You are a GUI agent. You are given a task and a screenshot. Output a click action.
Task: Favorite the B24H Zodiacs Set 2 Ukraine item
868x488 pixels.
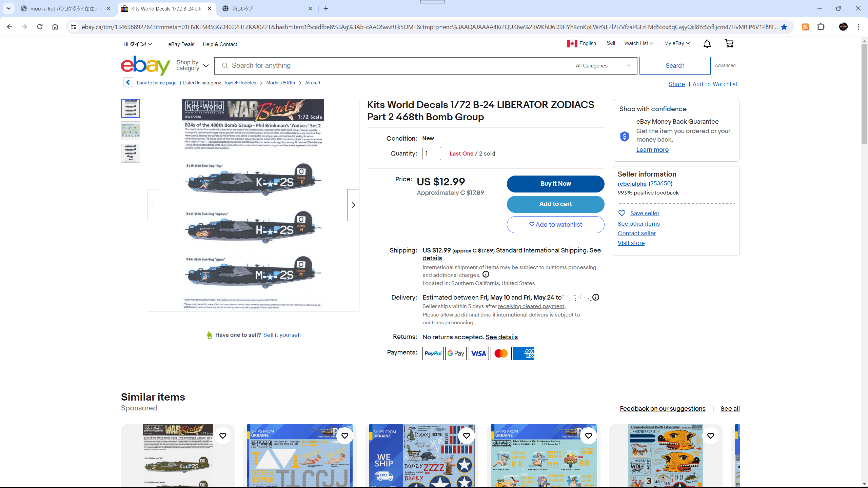coord(589,436)
